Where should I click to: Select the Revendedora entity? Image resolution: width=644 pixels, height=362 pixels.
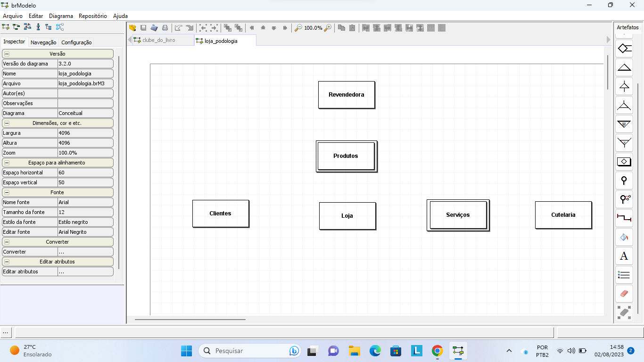[x=347, y=95]
